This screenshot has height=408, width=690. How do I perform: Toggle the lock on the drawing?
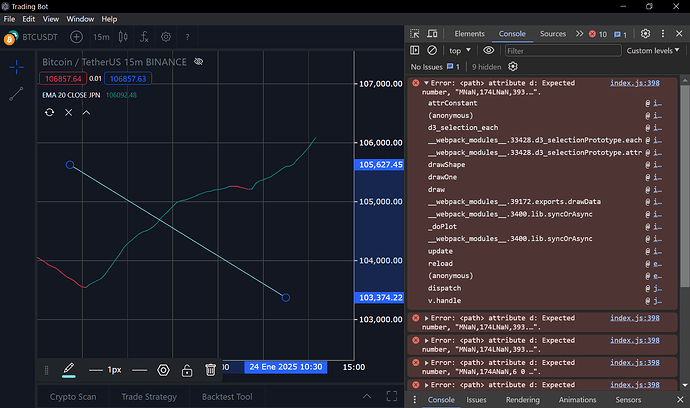(187, 370)
